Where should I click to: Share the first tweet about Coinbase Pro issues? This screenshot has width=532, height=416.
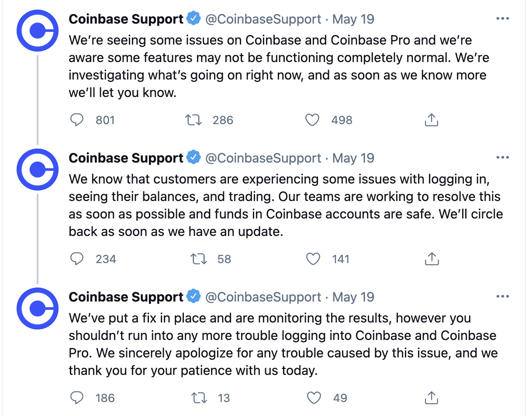coord(431,120)
